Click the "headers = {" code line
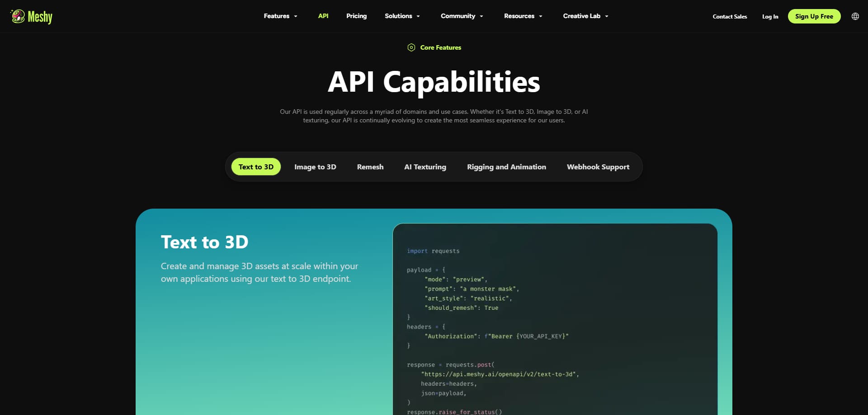The image size is (868, 415). click(x=426, y=327)
